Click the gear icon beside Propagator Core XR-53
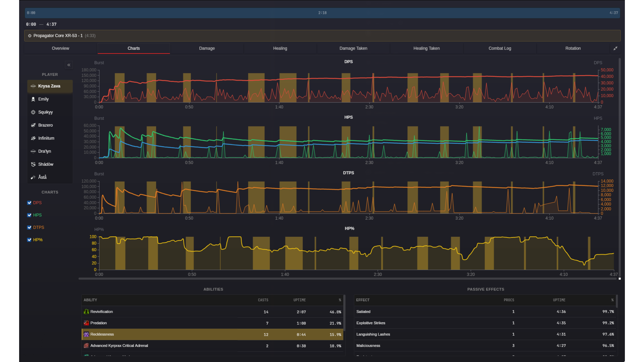This screenshot has width=644, height=362. [x=30, y=36]
